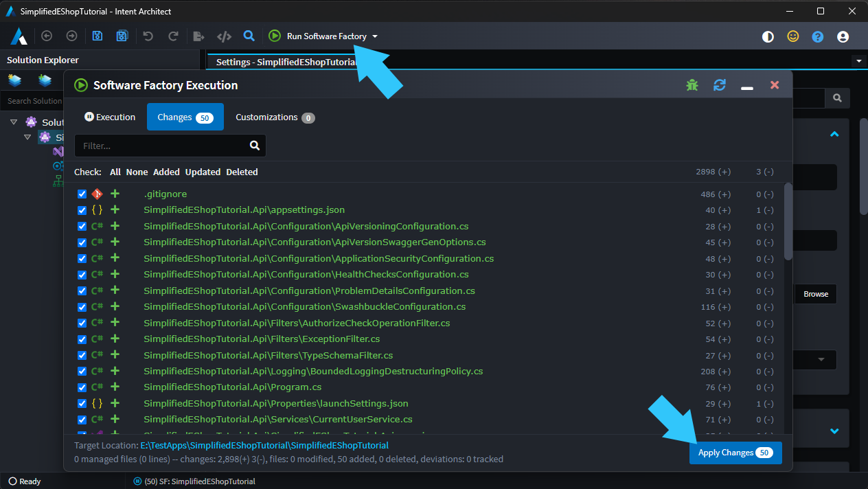This screenshot has width=868, height=489.
Task: Click the Save icon in toolbar
Action: [x=98, y=36]
